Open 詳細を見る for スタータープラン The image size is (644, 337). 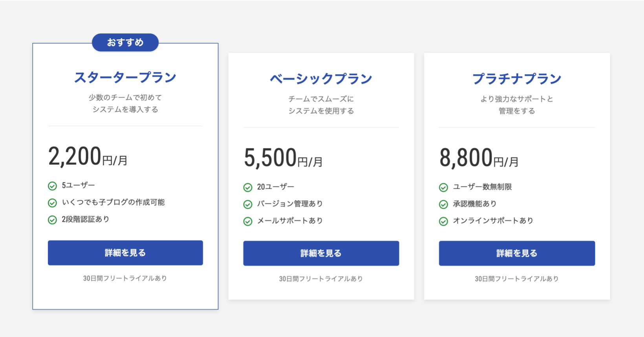(125, 253)
